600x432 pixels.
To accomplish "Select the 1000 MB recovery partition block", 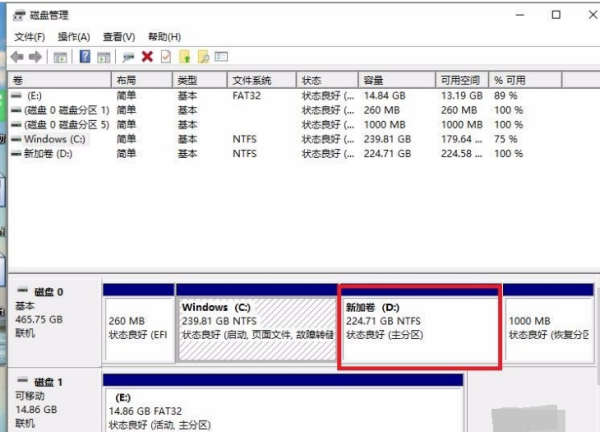I will point(548,323).
